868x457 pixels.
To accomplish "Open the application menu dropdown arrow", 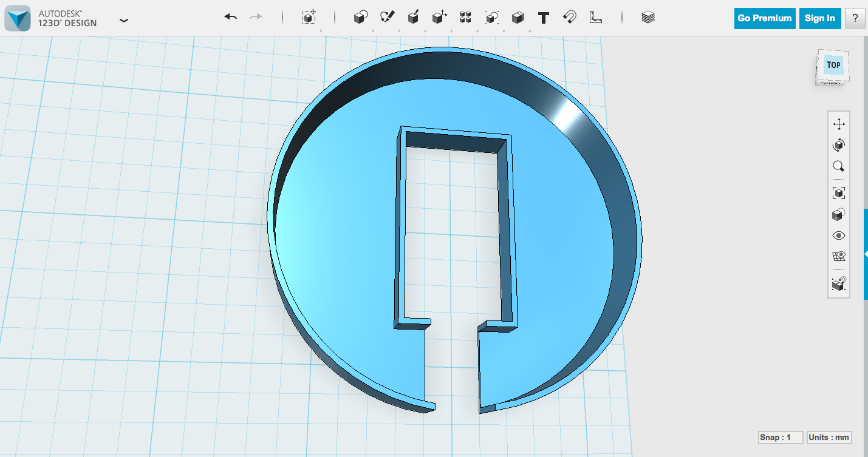I will click(124, 20).
